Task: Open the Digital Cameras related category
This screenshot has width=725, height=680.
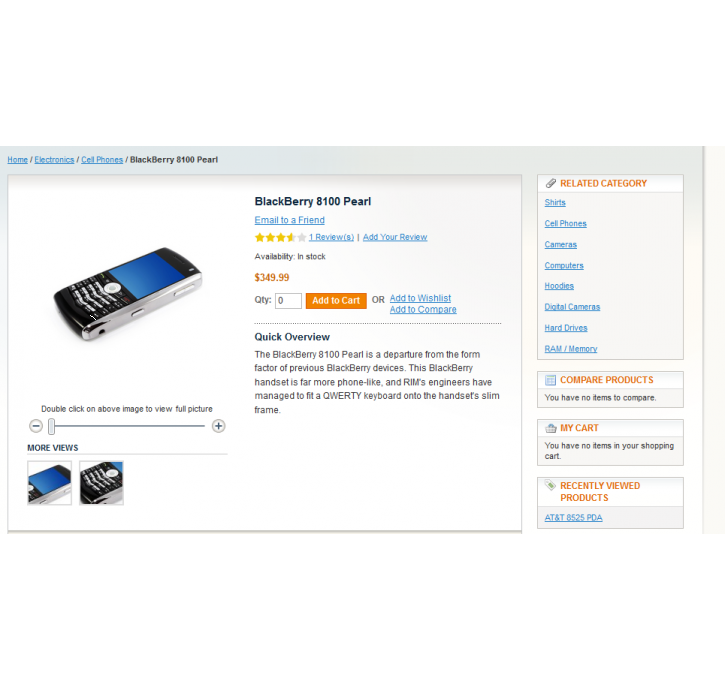Action: (572, 307)
